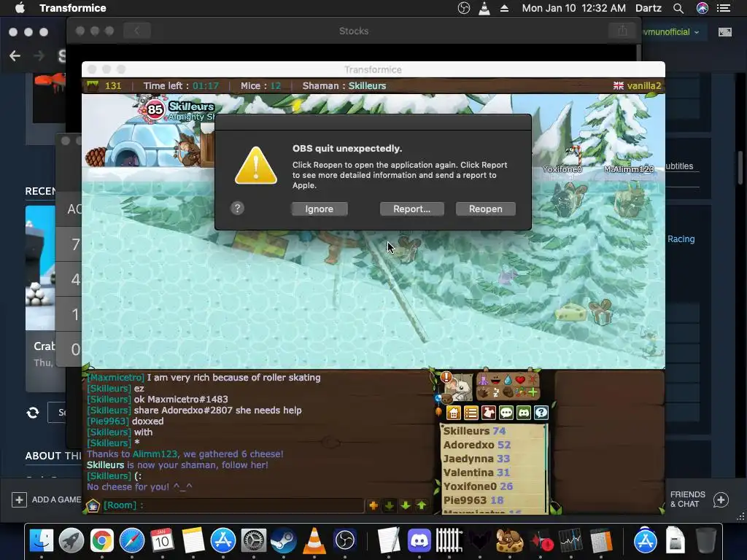Click the VLC cone in menu bar
The height and width of the screenshot is (560, 747).
484,8
